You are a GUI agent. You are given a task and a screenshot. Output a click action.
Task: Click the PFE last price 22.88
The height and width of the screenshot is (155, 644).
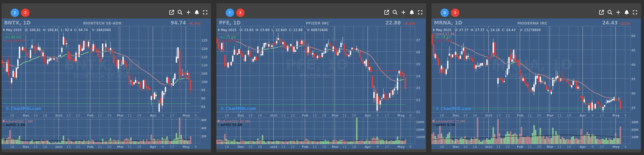click(x=393, y=23)
